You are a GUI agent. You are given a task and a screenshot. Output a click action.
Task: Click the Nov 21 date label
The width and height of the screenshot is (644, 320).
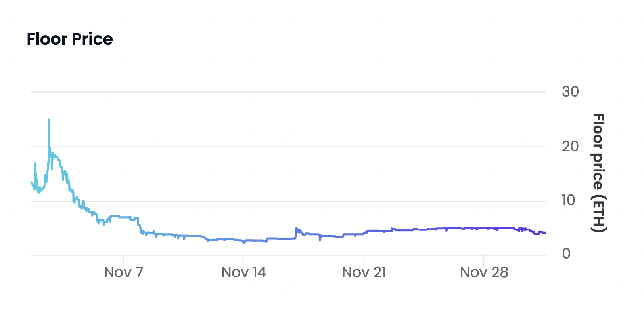pyautogui.click(x=364, y=272)
